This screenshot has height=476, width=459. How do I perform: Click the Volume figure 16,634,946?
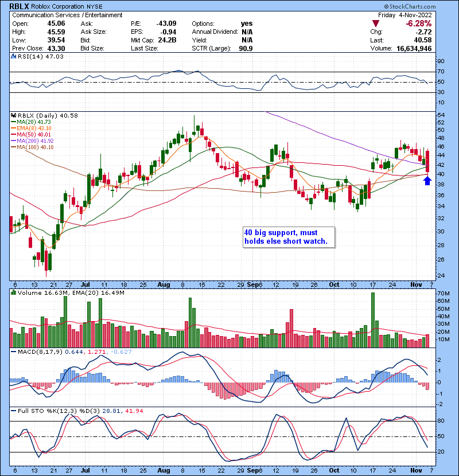coord(414,48)
